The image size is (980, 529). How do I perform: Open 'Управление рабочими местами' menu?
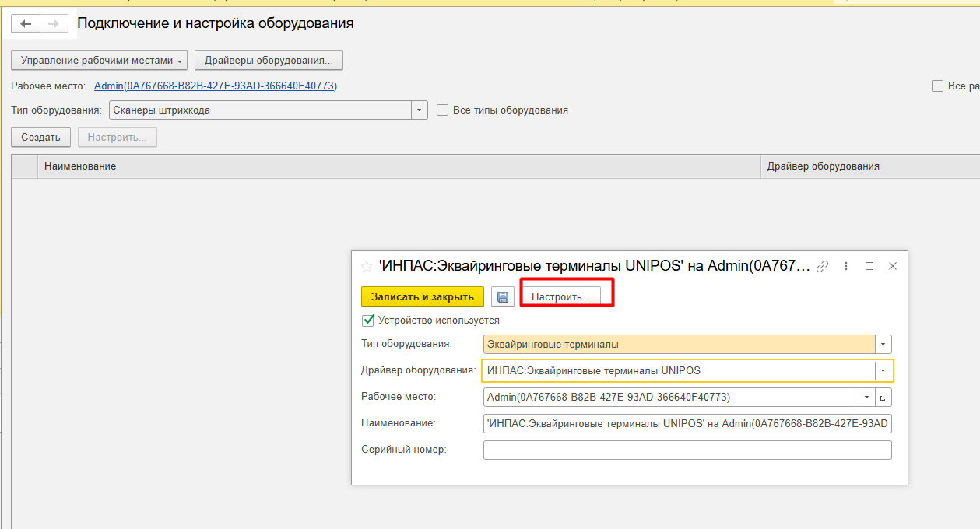(x=100, y=60)
